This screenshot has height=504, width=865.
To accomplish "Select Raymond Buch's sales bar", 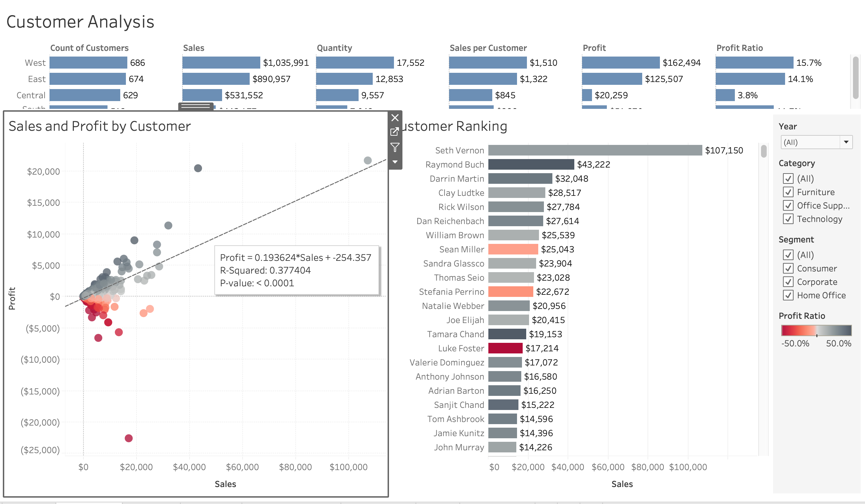I will tap(531, 164).
